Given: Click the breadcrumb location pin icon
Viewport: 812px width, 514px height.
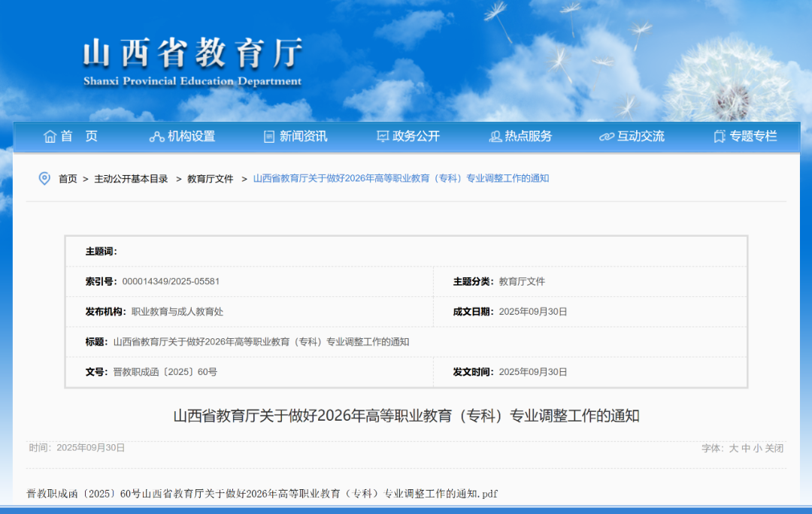Looking at the screenshot, I should click(44, 178).
